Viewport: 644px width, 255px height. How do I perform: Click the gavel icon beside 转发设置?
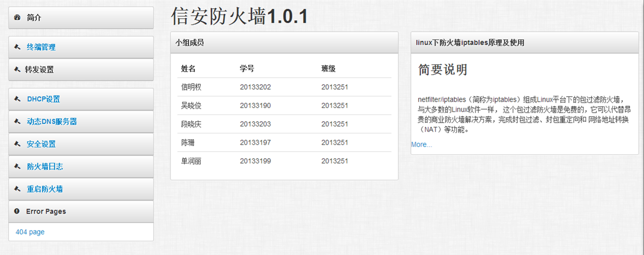click(17, 70)
